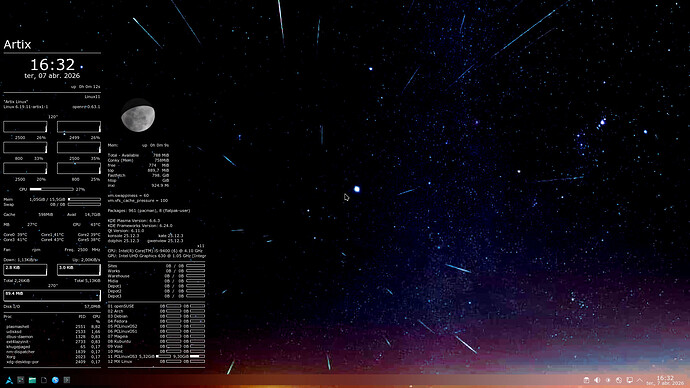
Task: Click the Artix title heading
Action: (17, 44)
